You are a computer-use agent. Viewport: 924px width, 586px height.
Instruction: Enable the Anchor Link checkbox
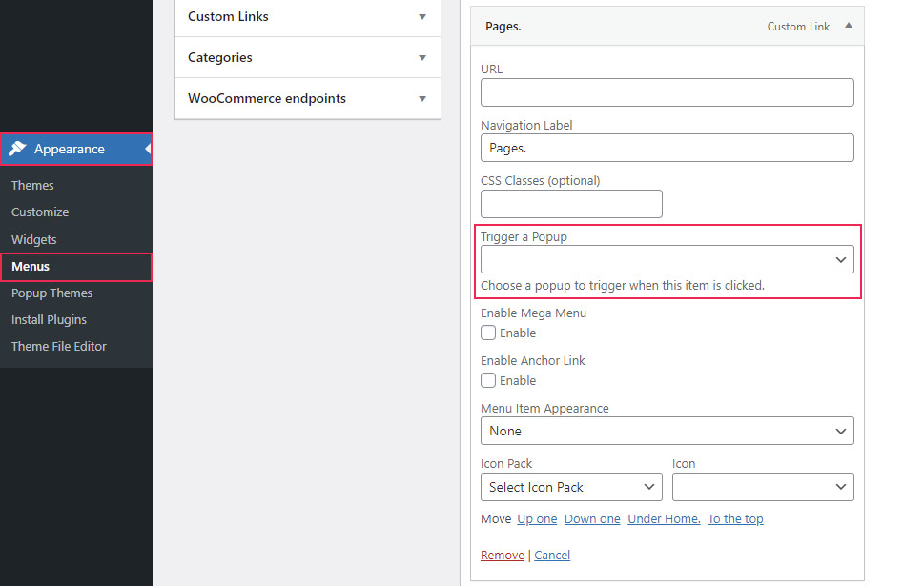click(x=488, y=381)
